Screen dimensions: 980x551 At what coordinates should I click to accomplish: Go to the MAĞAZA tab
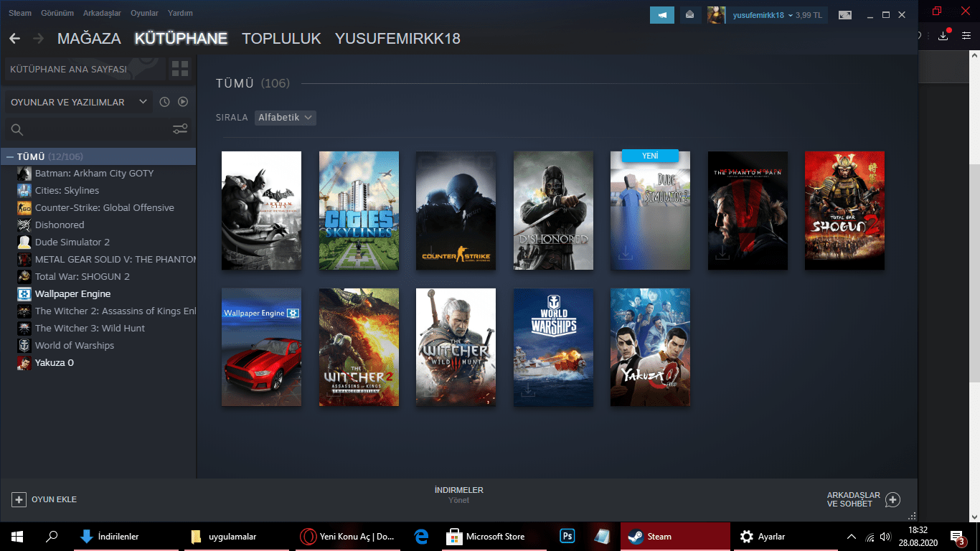(89, 39)
